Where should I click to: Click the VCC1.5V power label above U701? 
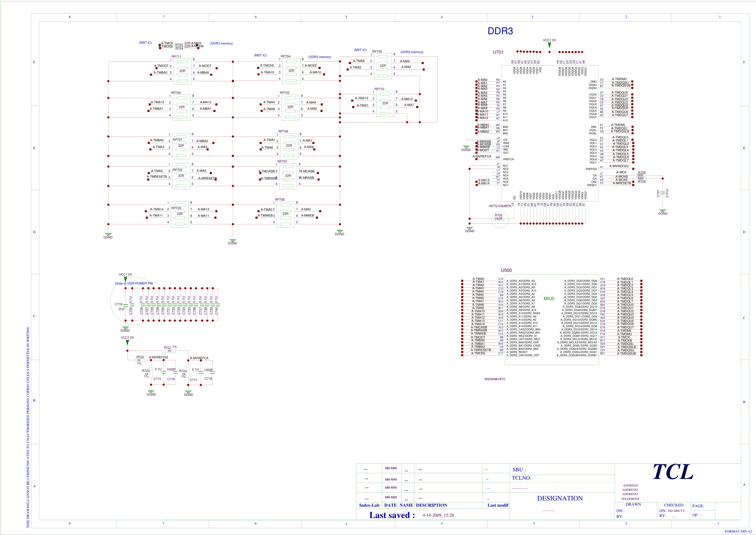tap(549, 40)
